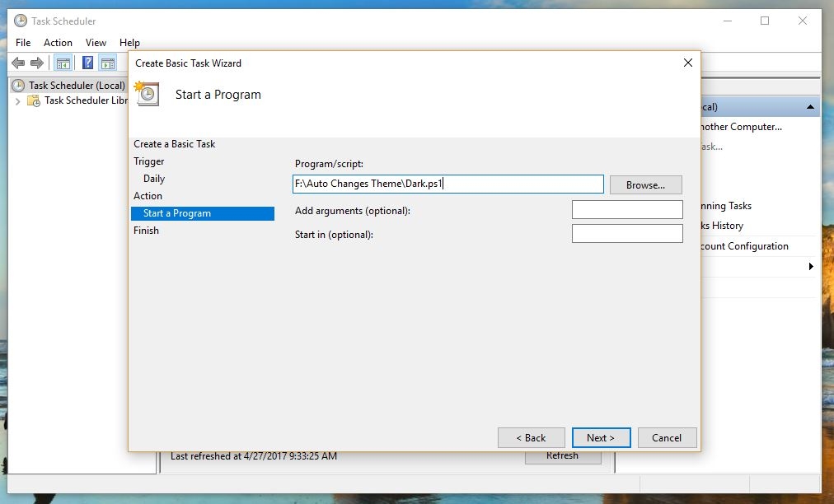The width and height of the screenshot is (834, 504).
Task: Click the Back arrow toolbar icon
Action: 18,63
